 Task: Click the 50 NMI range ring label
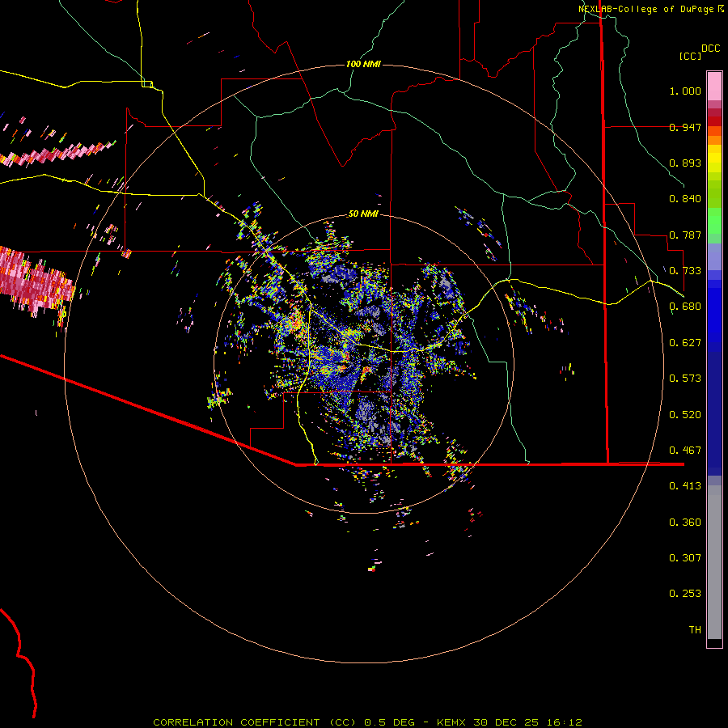(x=363, y=214)
